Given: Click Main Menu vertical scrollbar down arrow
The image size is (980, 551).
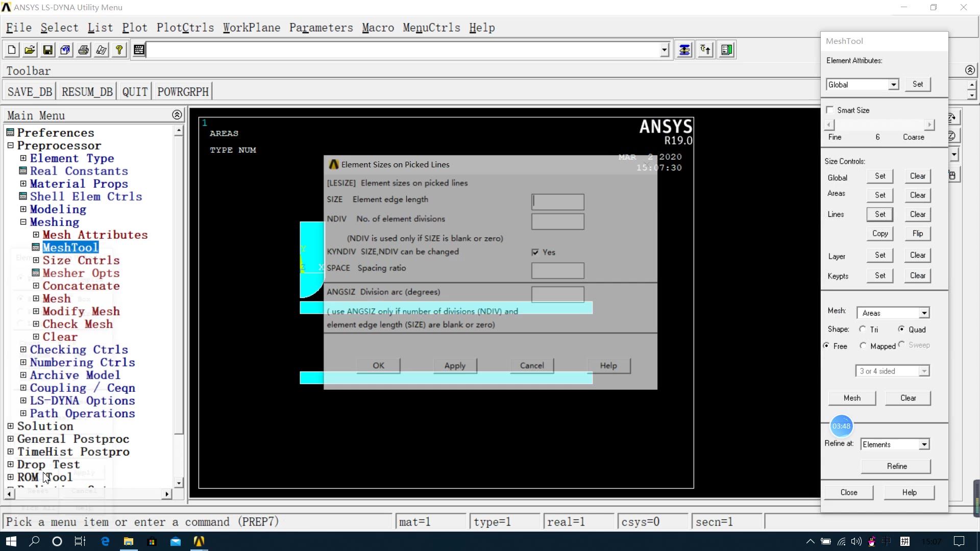Looking at the screenshot, I should (179, 483).
